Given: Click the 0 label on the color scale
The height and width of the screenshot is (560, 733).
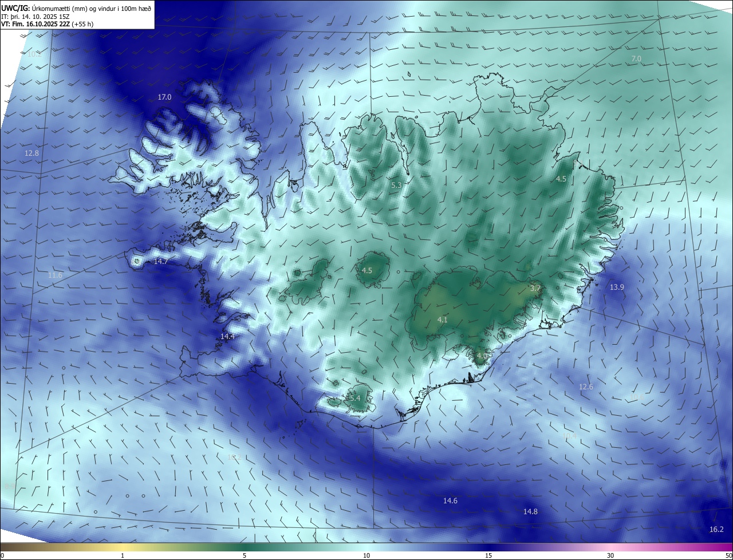Looking at the screenshot, I should click(x=2, y=555).
